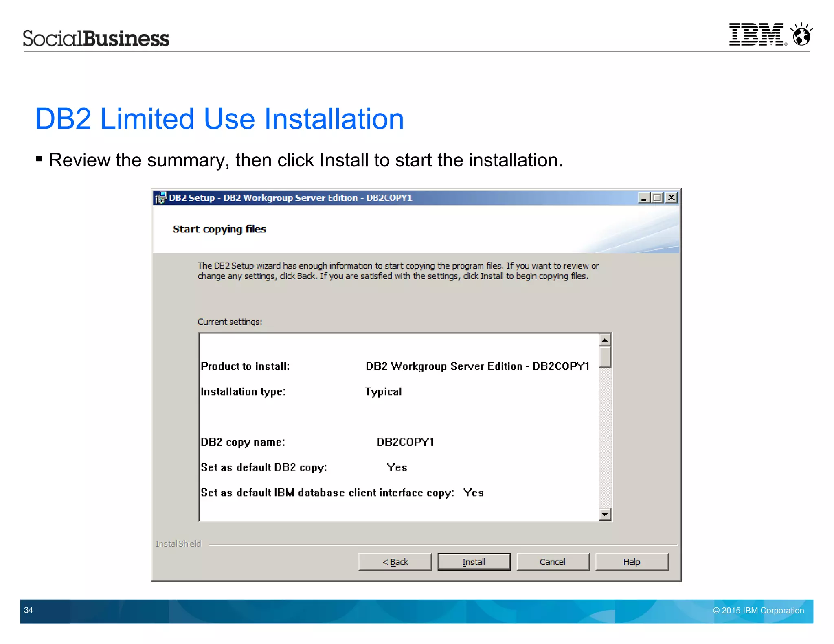
Task: Click the 'Current settings:' label
Action: point(230,322)
